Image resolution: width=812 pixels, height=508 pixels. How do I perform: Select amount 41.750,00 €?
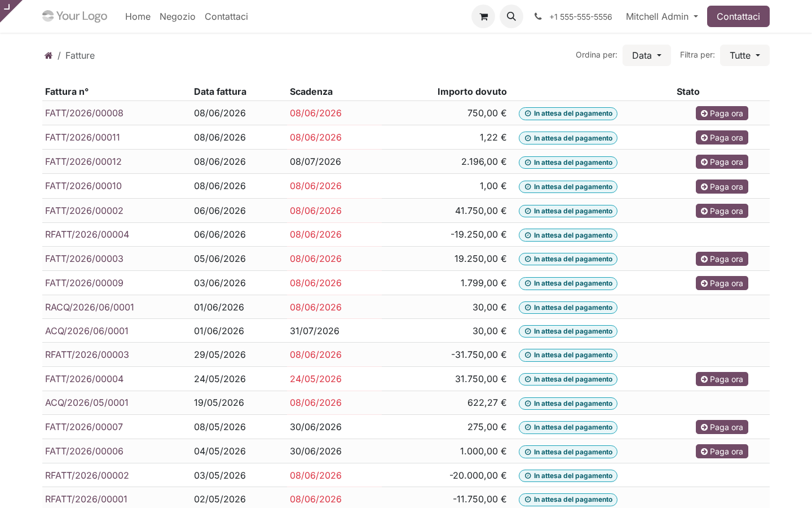(480, 211)
